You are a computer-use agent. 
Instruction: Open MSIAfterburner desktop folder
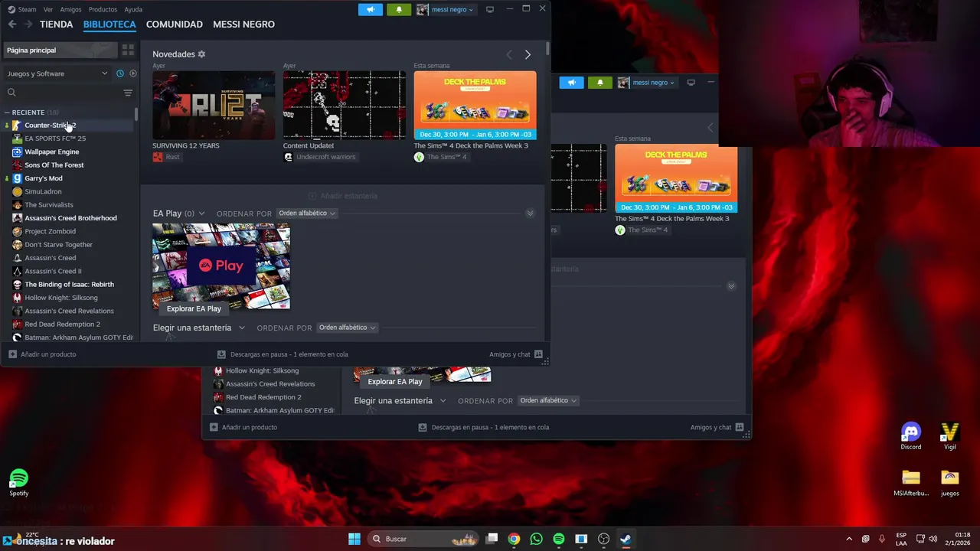click(911, 483)
